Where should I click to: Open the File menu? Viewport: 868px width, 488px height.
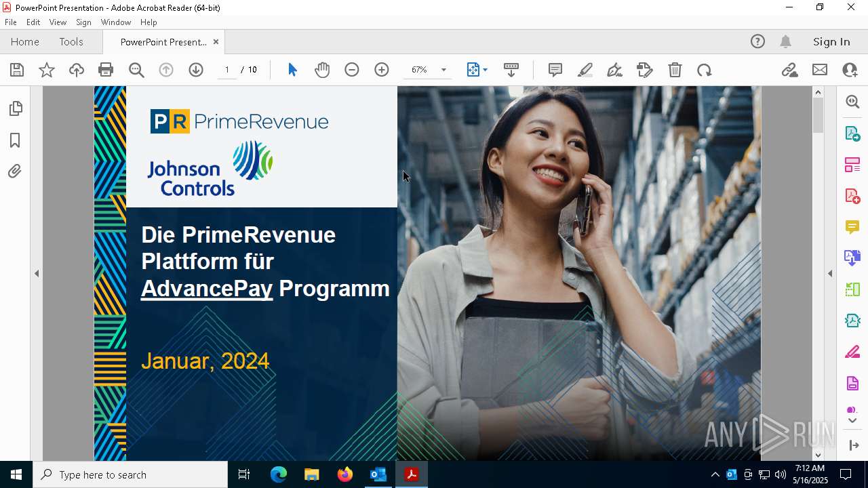point(11,22)
